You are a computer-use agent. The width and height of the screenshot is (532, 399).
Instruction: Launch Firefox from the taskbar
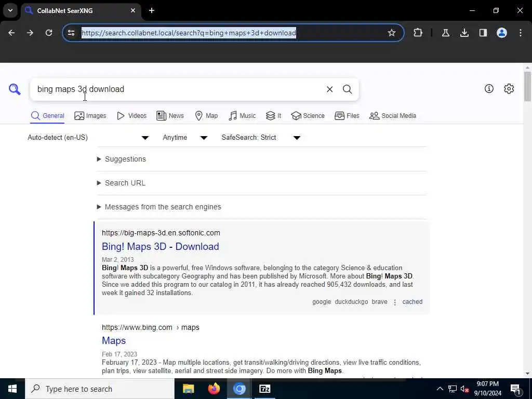click(x=214, y=389)
